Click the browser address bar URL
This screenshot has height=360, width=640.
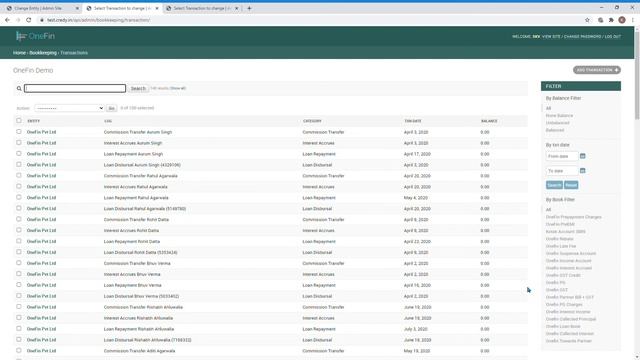(98, 20)
